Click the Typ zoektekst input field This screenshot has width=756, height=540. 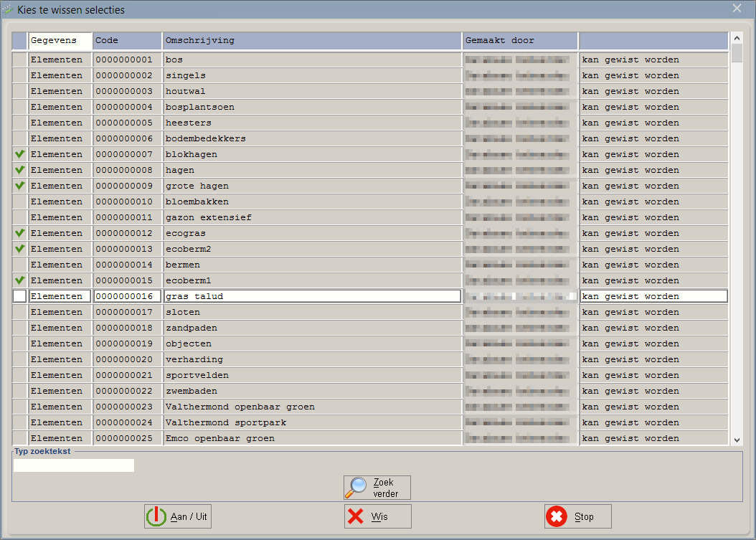tap(73, 465)
